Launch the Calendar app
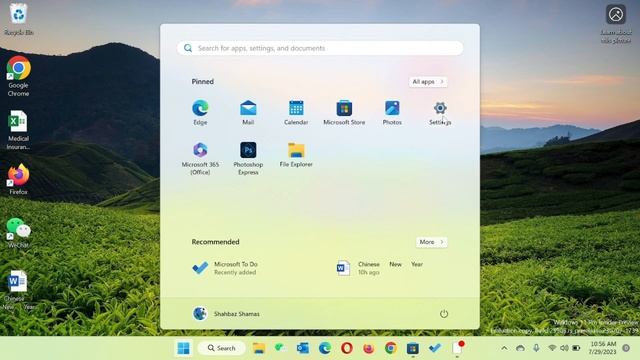 tap(296, 112)
